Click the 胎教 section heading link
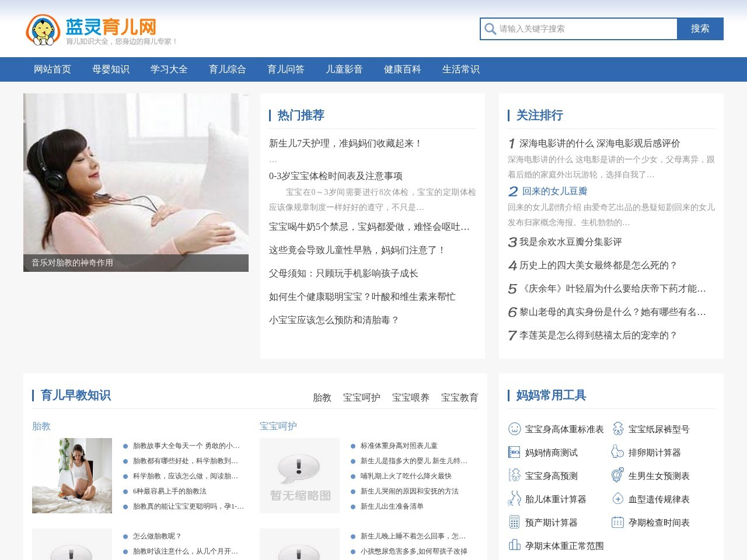Screen dimensions: 747x560 click(x=41, y=426)
